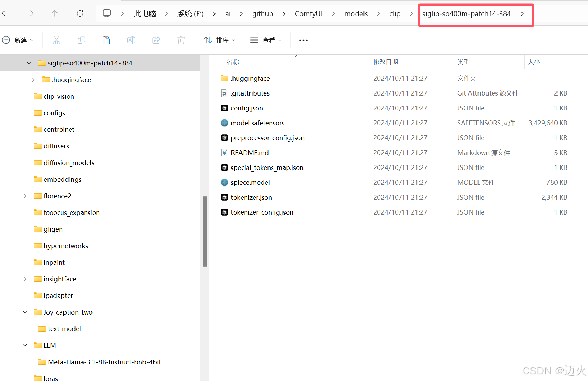
Task: Expand the .huggingface tree node
Action: coord(33,80)
